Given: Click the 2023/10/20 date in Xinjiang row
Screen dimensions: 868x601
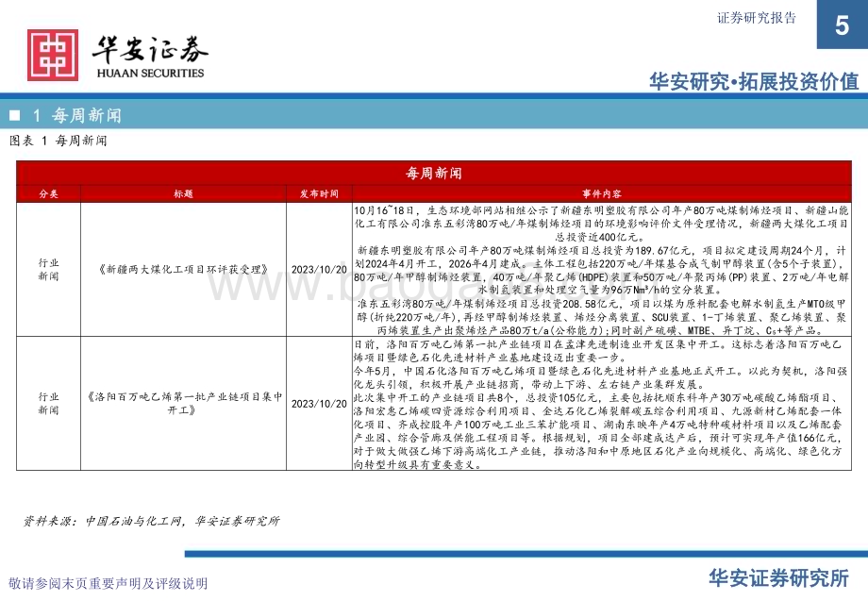Looking at the screenshot, I should (319, 270).
